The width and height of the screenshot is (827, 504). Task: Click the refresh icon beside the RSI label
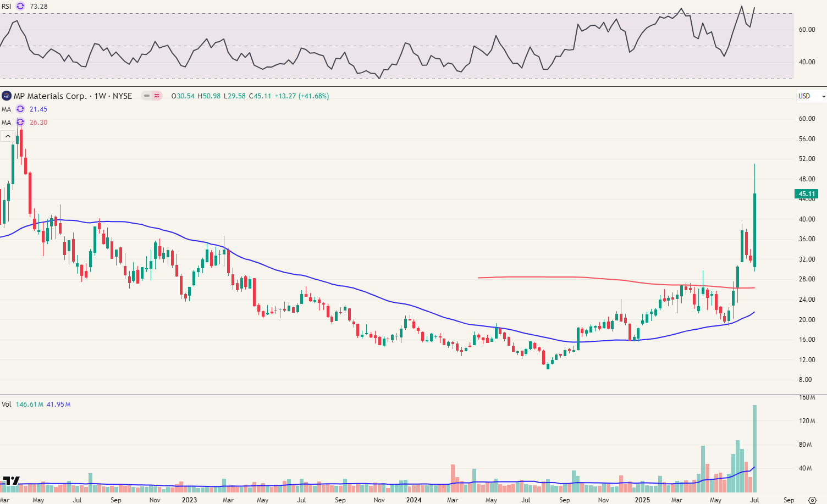pos(20,7)
